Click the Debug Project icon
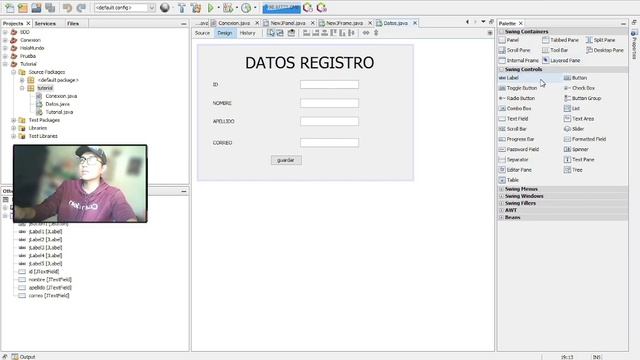Viewport: 640px width, 360px height. point(228,7)
